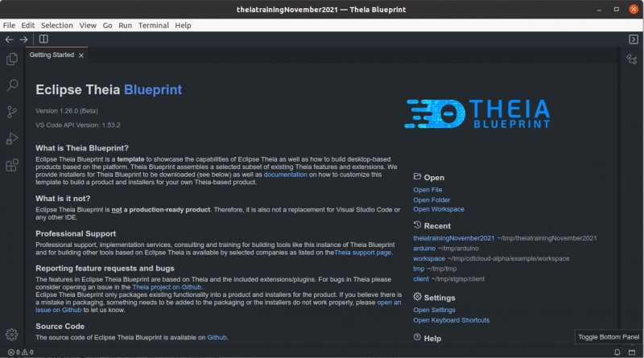Show problems via errors and warnings counter
The image size is (644, 358).
(x=21, y=352)
